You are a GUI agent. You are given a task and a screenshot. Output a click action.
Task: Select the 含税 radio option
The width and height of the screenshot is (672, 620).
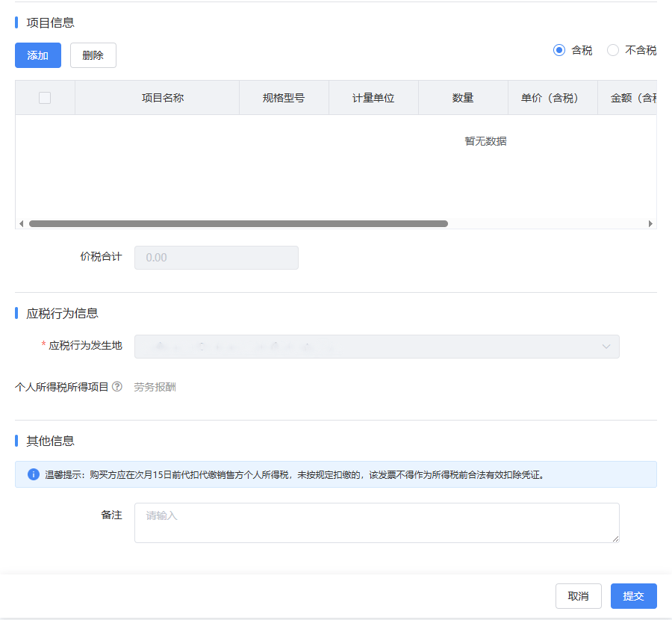click(x=559, y=50)
